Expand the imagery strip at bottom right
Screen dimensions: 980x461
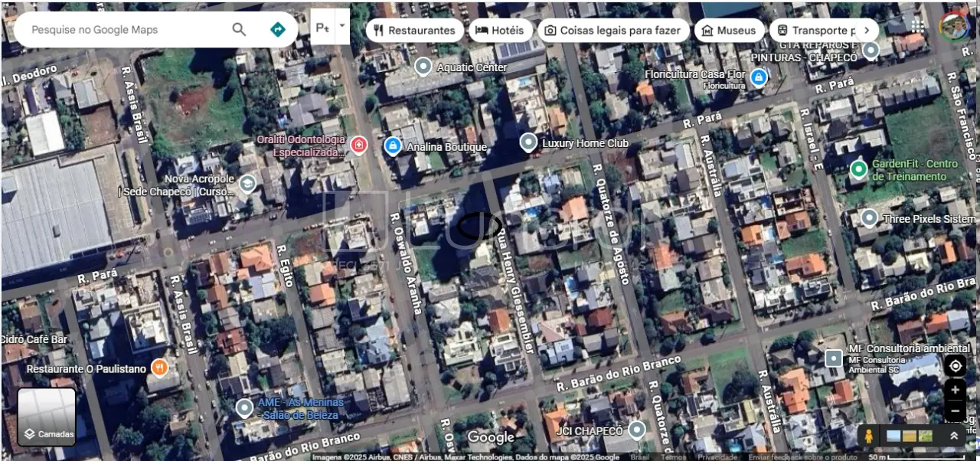pos(954,436)
